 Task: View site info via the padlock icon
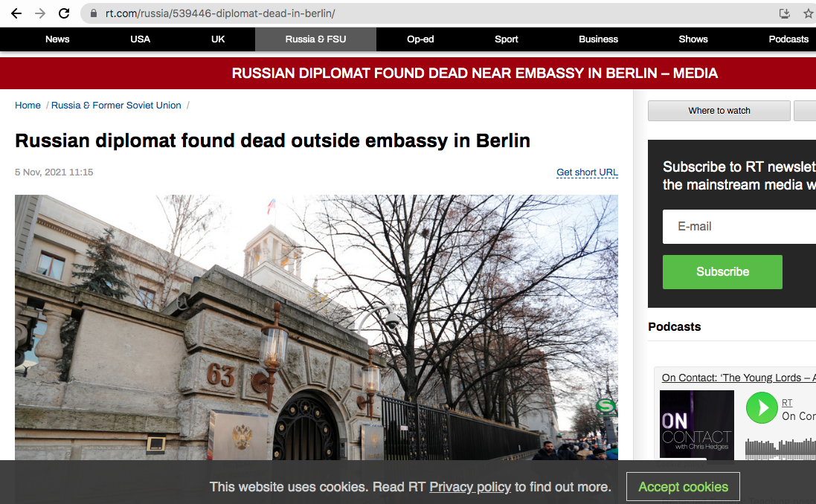coord(94,13)
